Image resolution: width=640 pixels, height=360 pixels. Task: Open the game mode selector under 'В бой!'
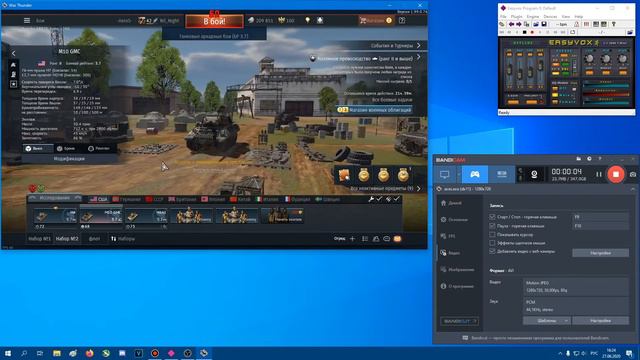coord(214,36)
